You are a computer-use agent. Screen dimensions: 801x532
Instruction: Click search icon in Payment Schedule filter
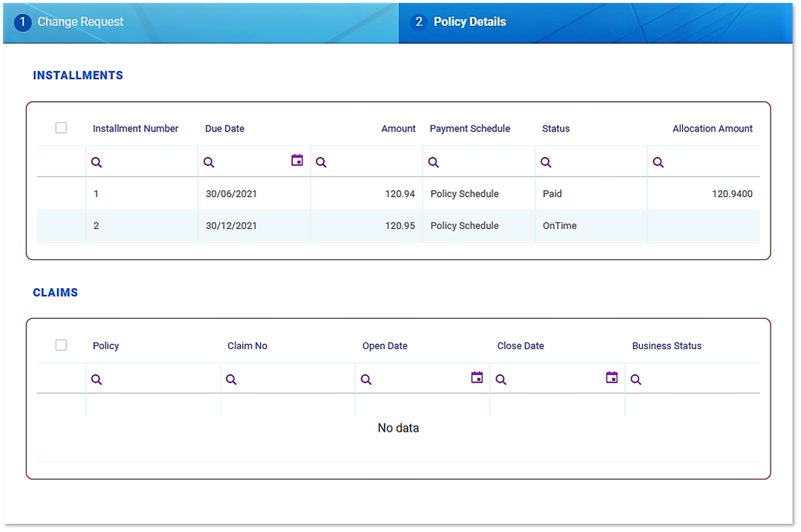tap(434, 163)
